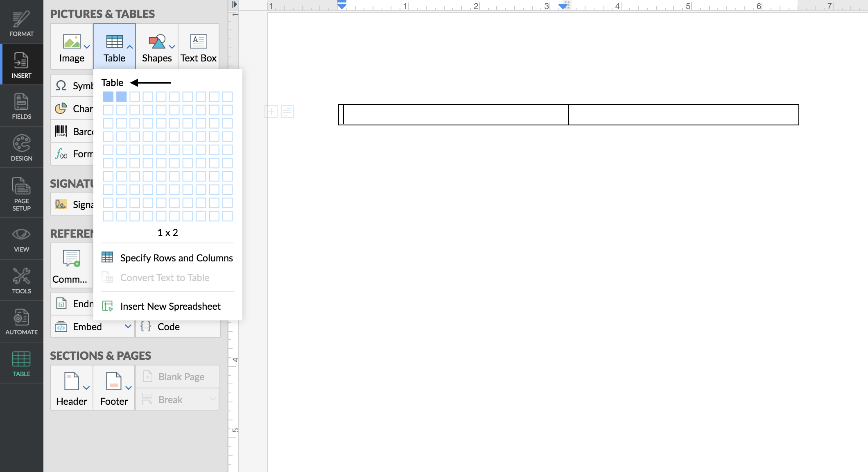The height and width of the screenshot is (472, 868).
Task: Open the green Table sidebar tab
Action: point(21,364)
